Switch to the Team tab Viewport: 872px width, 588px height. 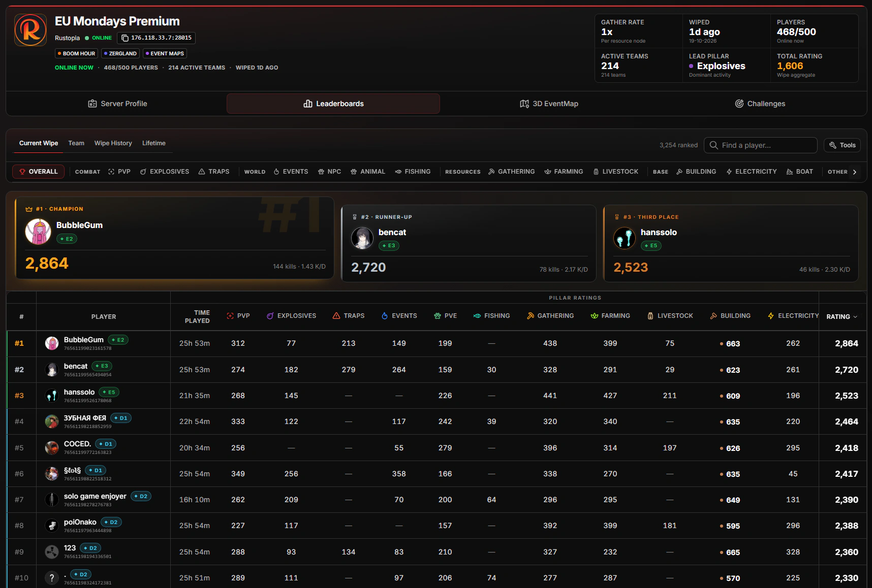pos(76,143)
